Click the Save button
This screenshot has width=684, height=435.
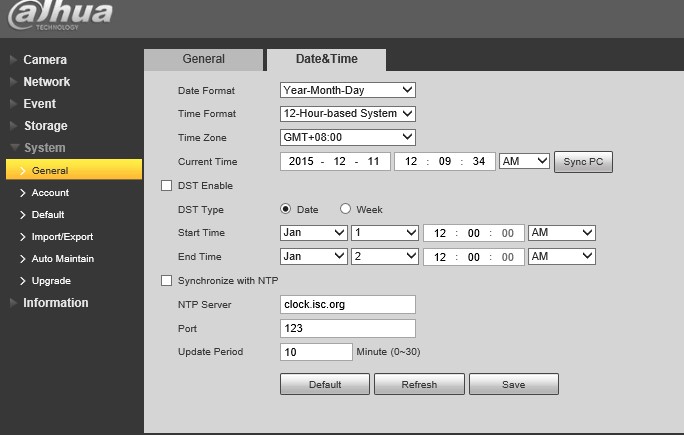(x=514, y=384)
